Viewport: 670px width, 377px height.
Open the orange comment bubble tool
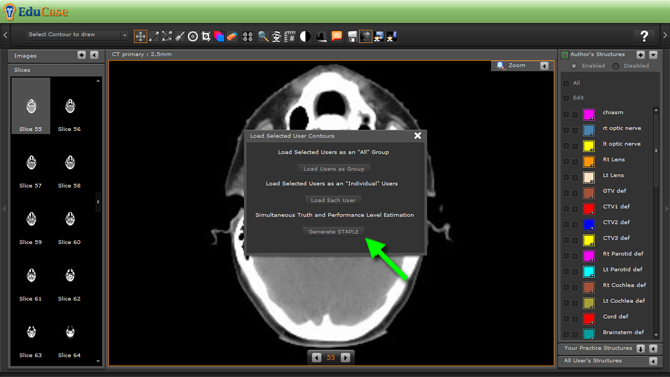tap(337, 36)
